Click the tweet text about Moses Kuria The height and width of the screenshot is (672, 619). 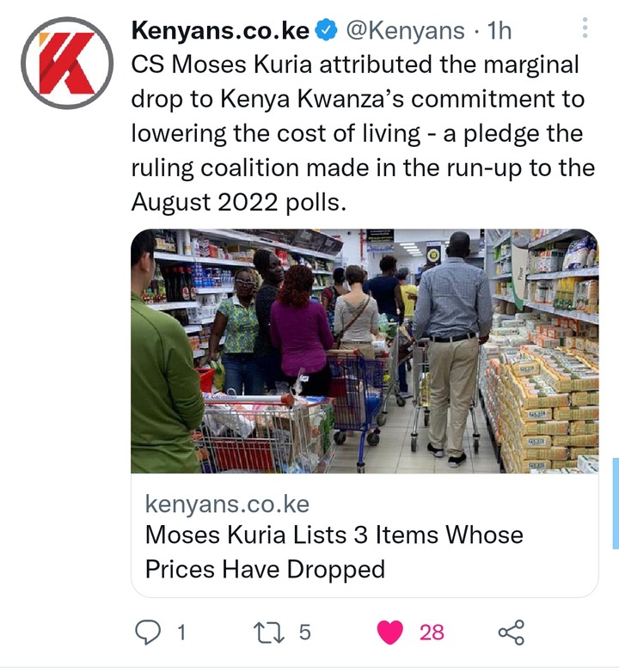click(363, 133)
